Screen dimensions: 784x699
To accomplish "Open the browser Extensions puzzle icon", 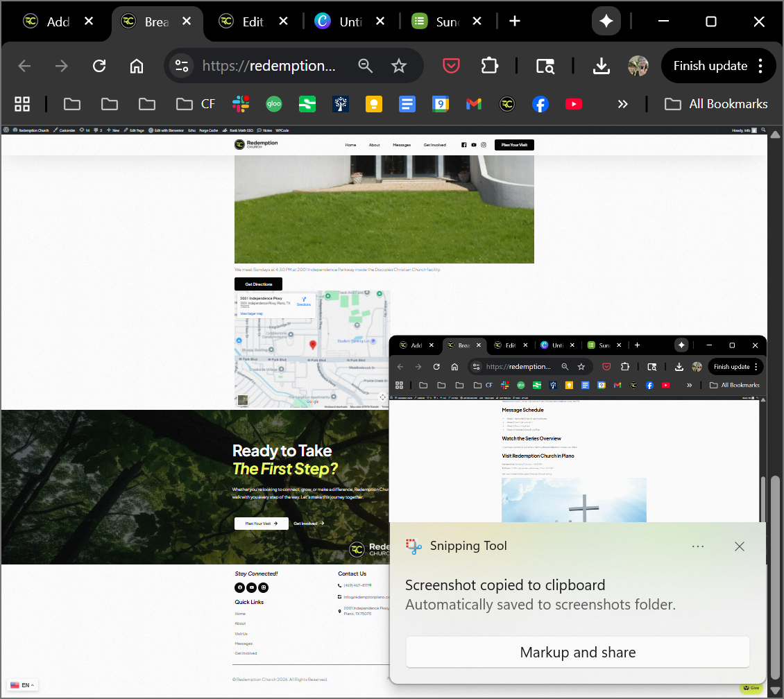I will 490,66.
